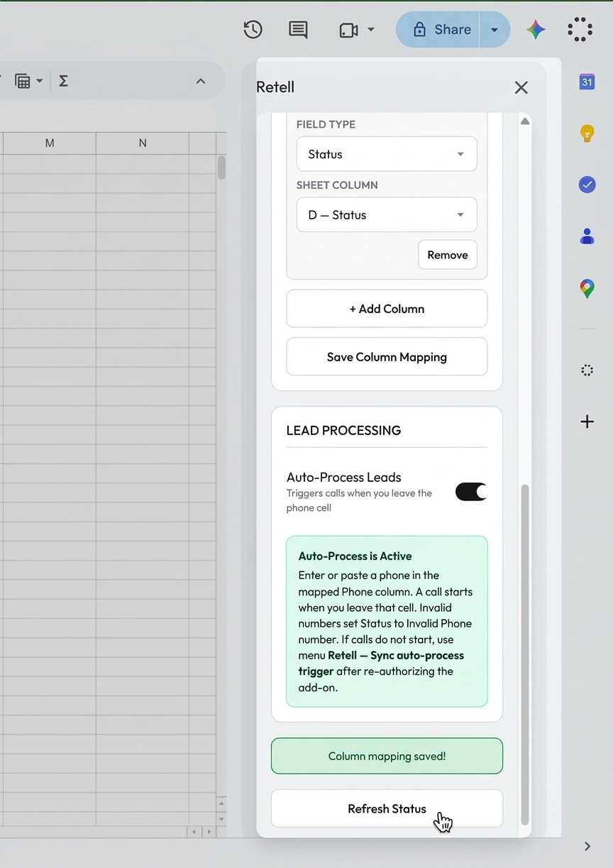Start a video meeting camera icon
The image size is (613, 868).
click(x=348, y=31)
